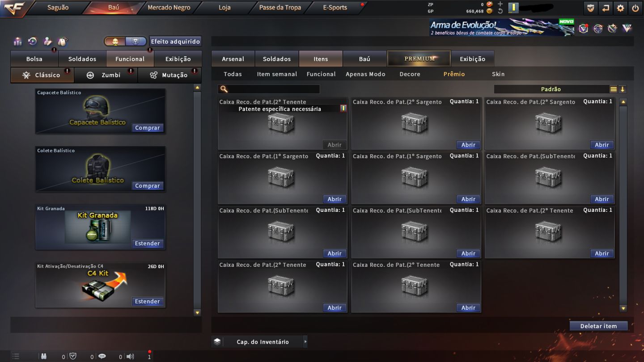Open the Mutação mode tab
Screen dimensions: 644x362
coord(169,75)
